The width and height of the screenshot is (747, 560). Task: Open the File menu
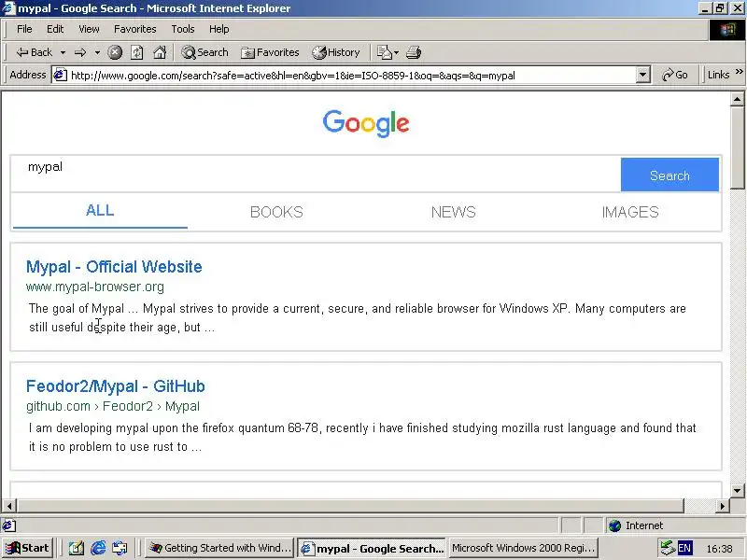coord(24,29)
